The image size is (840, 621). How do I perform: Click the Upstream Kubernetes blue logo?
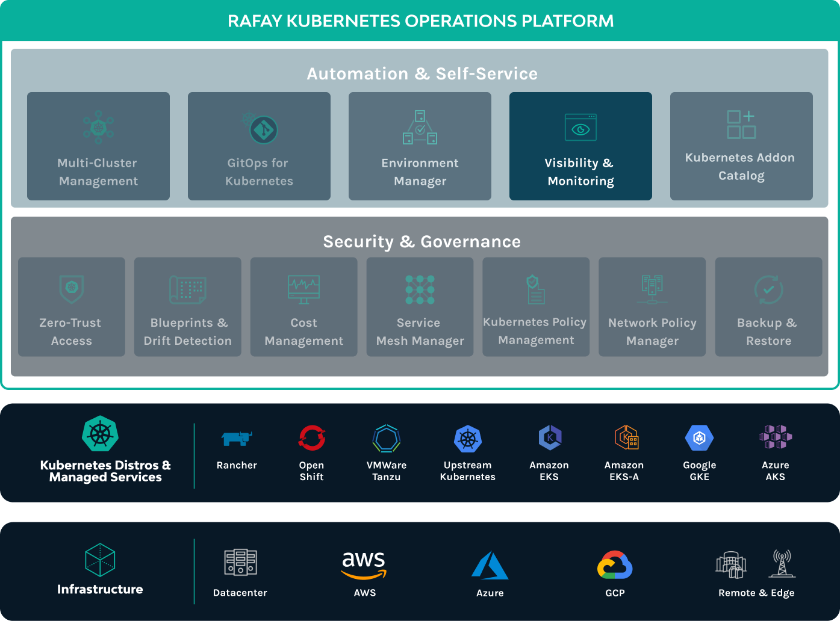[468, 439]
